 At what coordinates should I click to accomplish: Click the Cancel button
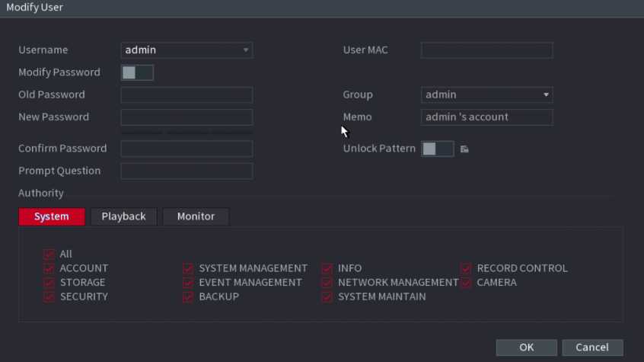(x=591, y=348)
